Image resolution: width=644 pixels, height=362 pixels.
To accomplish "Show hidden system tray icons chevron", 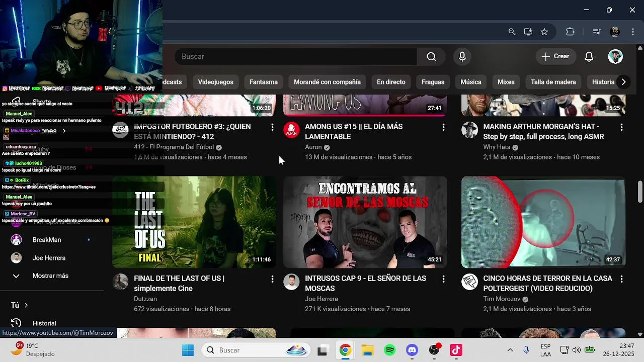I will click(510, 350).
